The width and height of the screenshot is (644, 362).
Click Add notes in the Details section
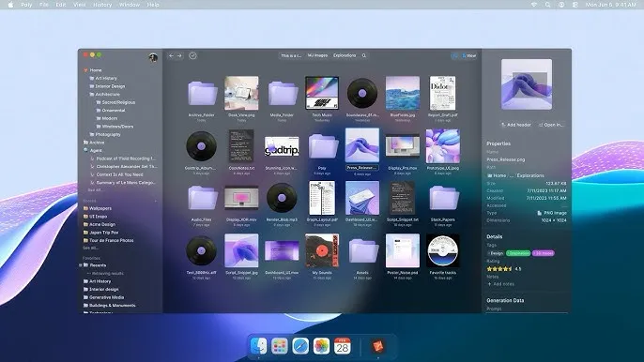pos(500,283)
